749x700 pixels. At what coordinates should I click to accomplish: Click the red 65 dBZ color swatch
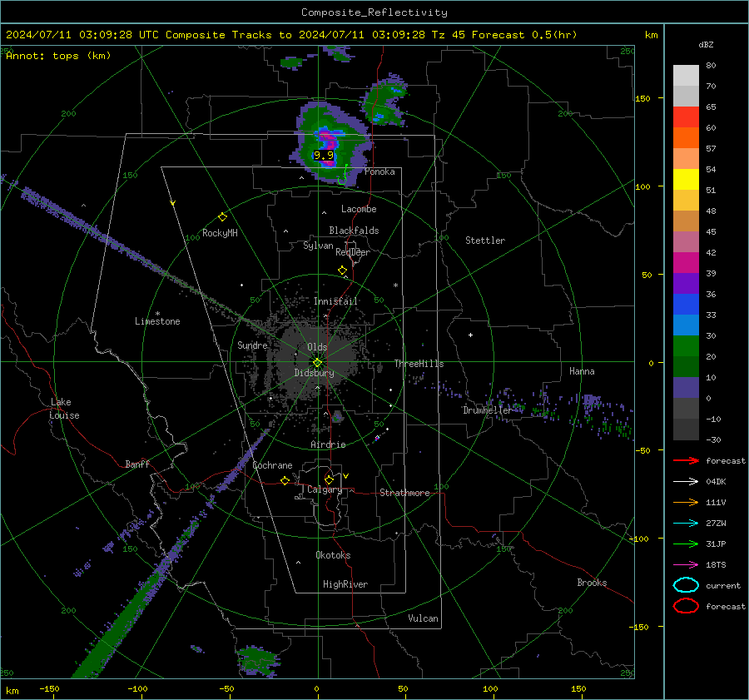tap(686, 117)
